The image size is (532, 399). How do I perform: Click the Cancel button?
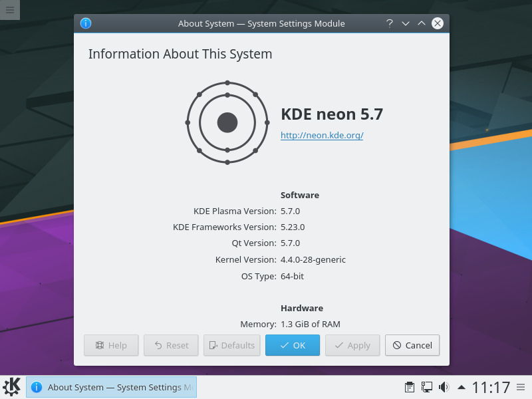[x=412, y=345]
